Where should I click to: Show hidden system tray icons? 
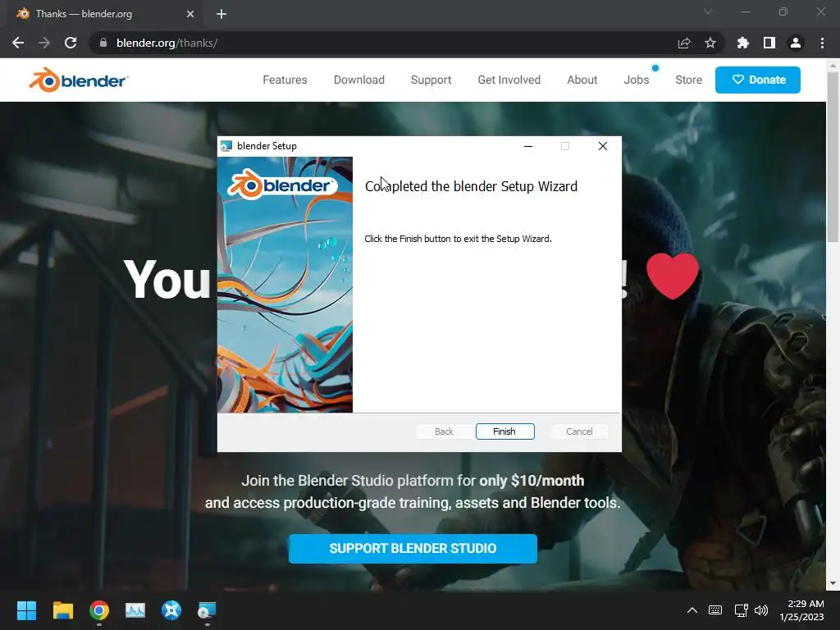(x=692, y=610)
